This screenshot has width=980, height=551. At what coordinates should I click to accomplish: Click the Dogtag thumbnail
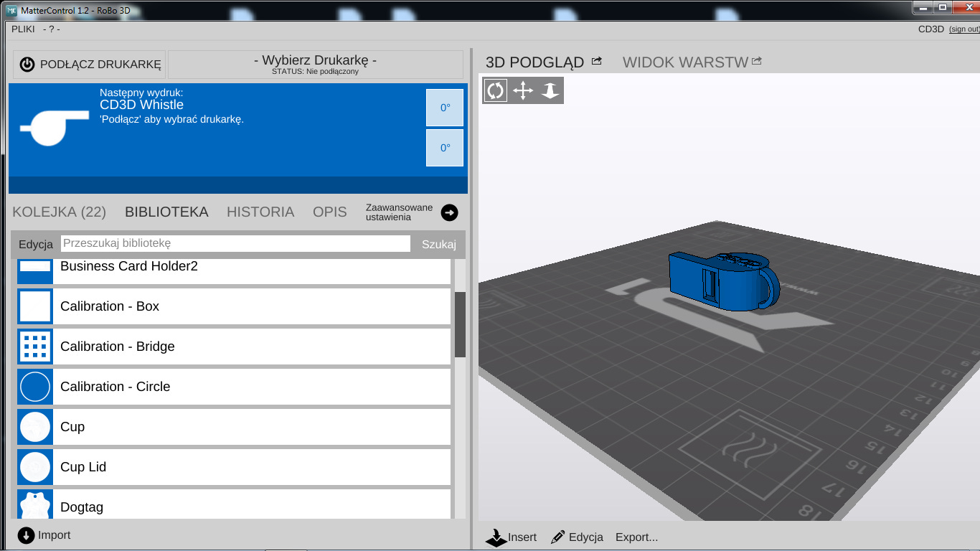click(35, 504)
